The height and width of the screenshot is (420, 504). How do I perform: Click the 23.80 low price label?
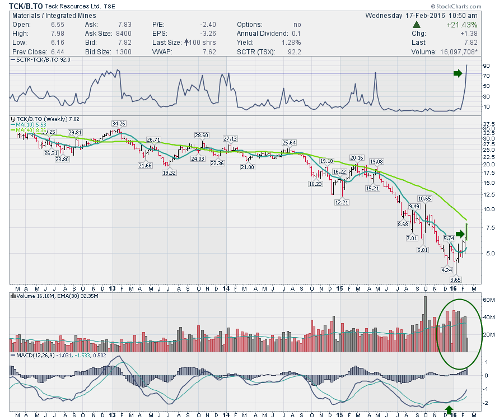click(x=62, y=159)
